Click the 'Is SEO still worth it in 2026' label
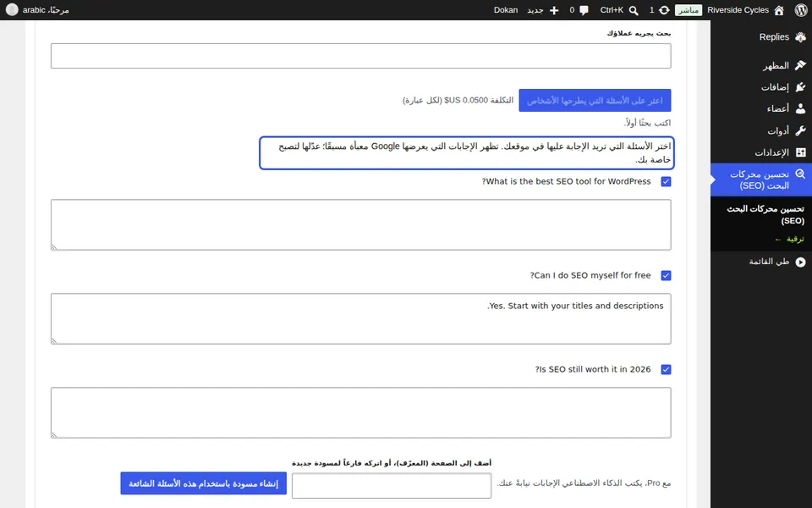 [593, 370]
